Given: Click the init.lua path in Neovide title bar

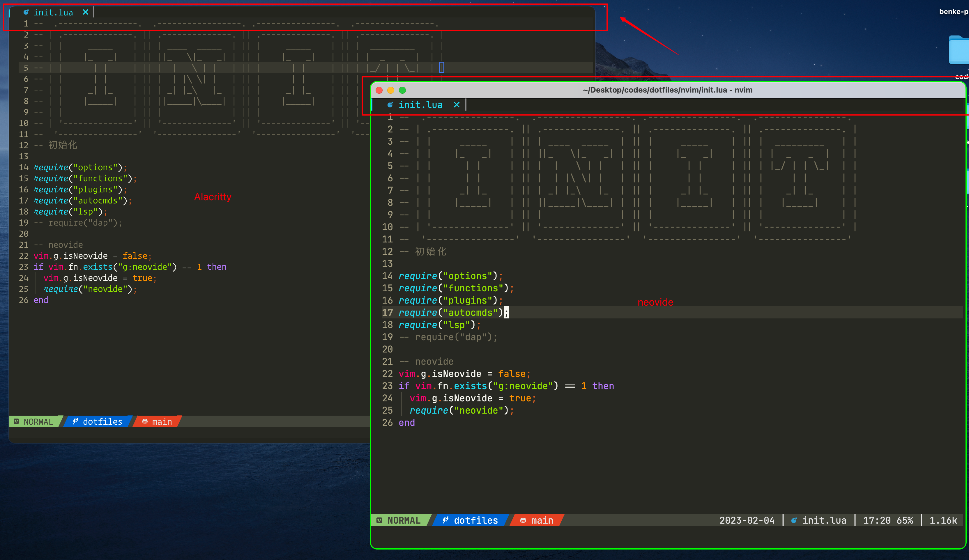Looking at the screenshot, I should [x=667, y=90].
